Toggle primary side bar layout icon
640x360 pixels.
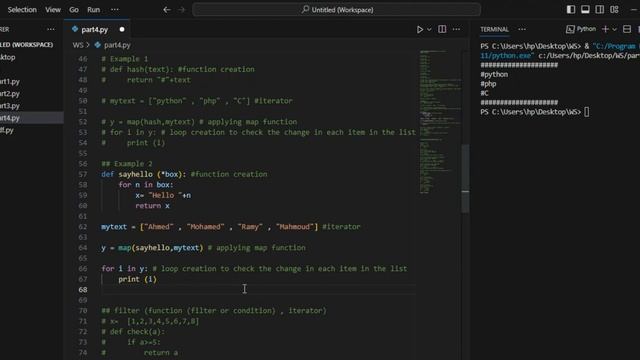click(571, 9)
